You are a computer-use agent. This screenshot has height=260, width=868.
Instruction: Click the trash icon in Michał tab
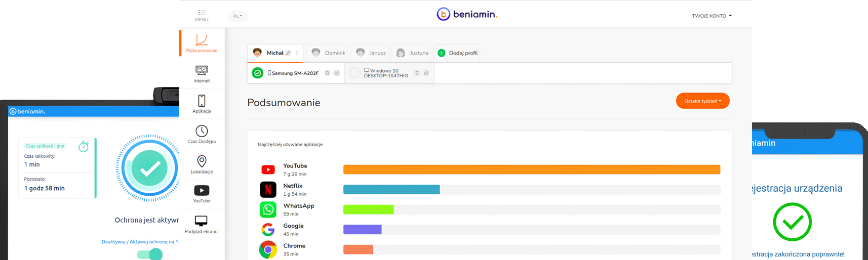[x=297, y=53]
